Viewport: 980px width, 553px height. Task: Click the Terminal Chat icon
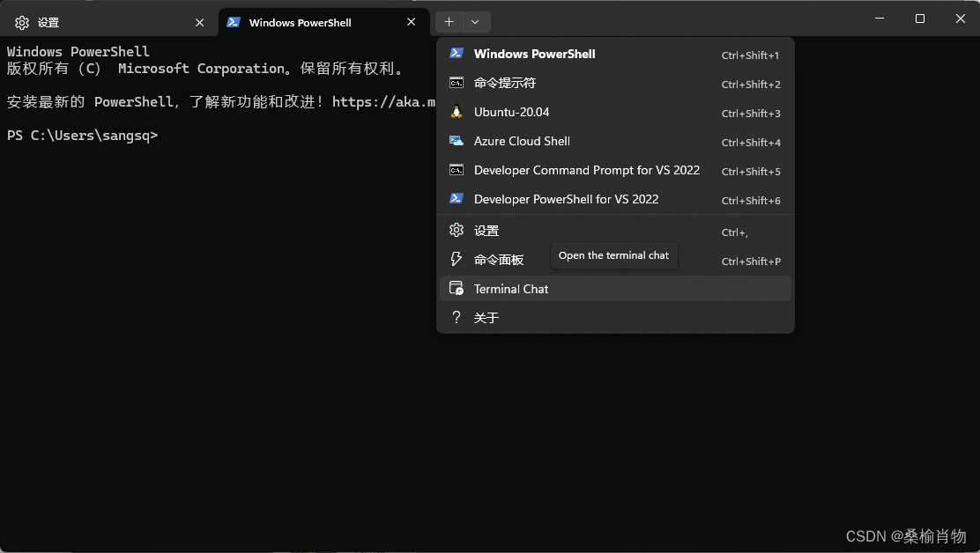tap(457, 288)
